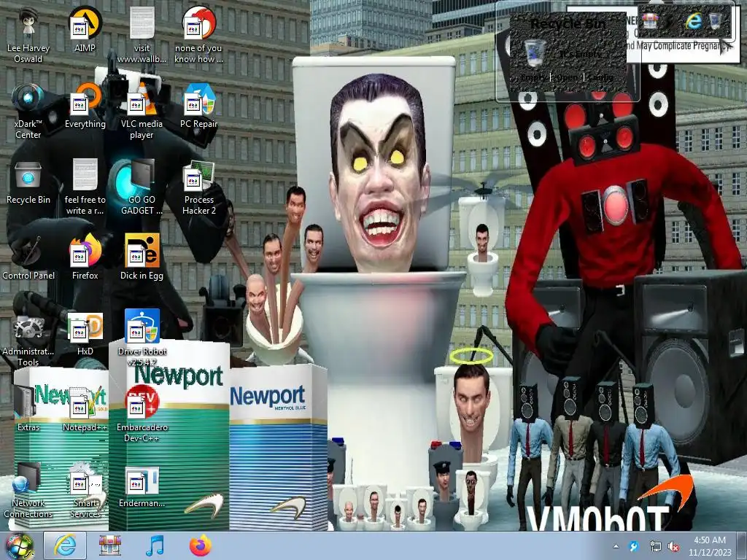Open the xDark Center desktop icon
The image size is (747, 560).
click(28, 111)
